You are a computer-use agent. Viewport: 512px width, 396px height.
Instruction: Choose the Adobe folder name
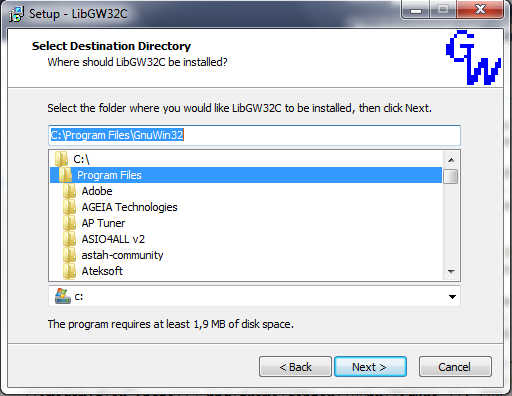[x=97, y=191]
